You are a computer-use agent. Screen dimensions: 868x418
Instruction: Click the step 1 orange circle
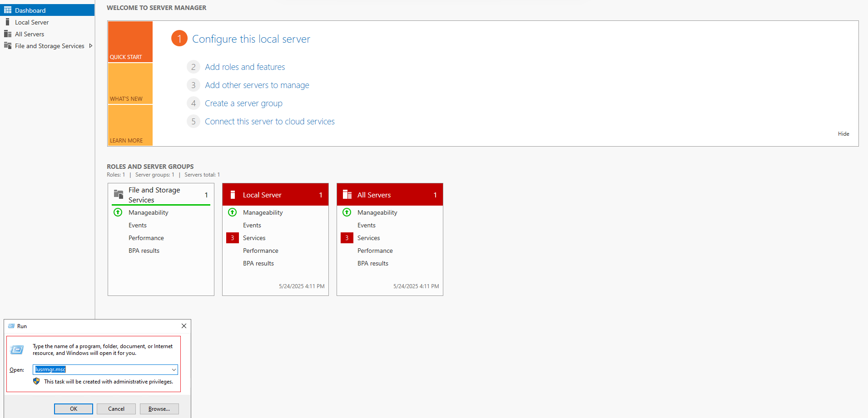click(x=179, y=39)
